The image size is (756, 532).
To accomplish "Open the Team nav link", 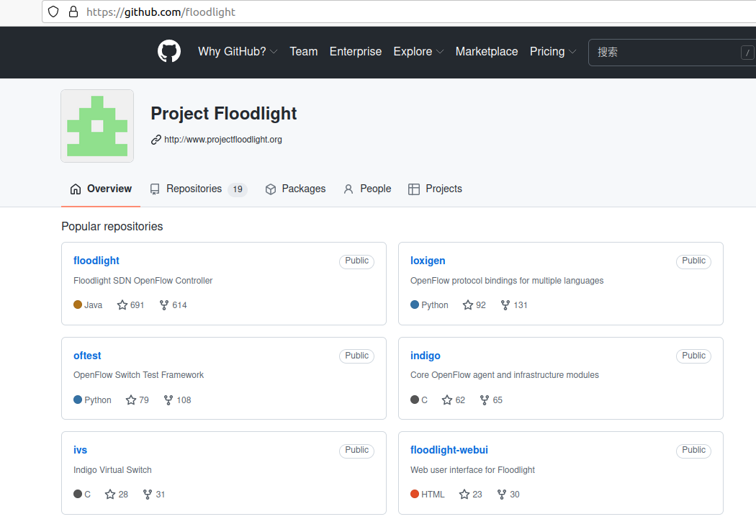I will click(304, 52).
